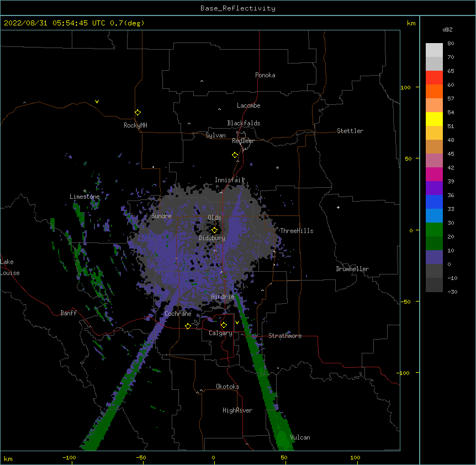Click the yellow v marker east of Calgary

(x=237, y=323)
